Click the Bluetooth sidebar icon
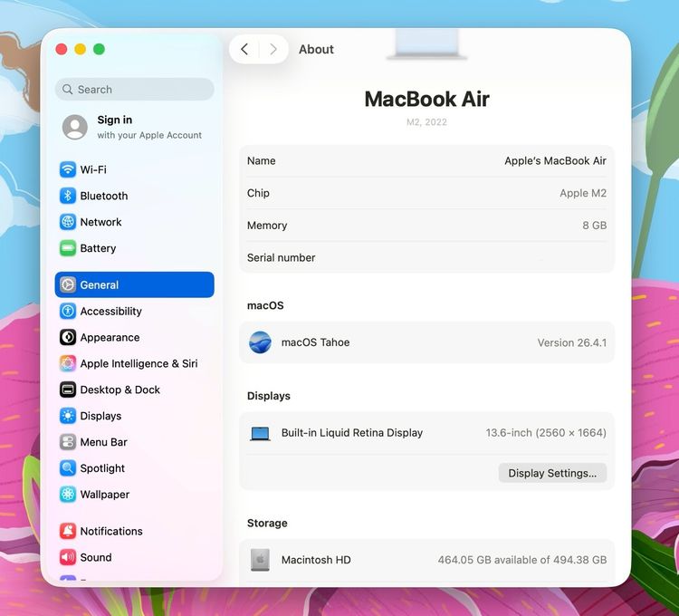The height and width of the screenshot is (616, 679). pyautogui.click(x=68, y=196)
